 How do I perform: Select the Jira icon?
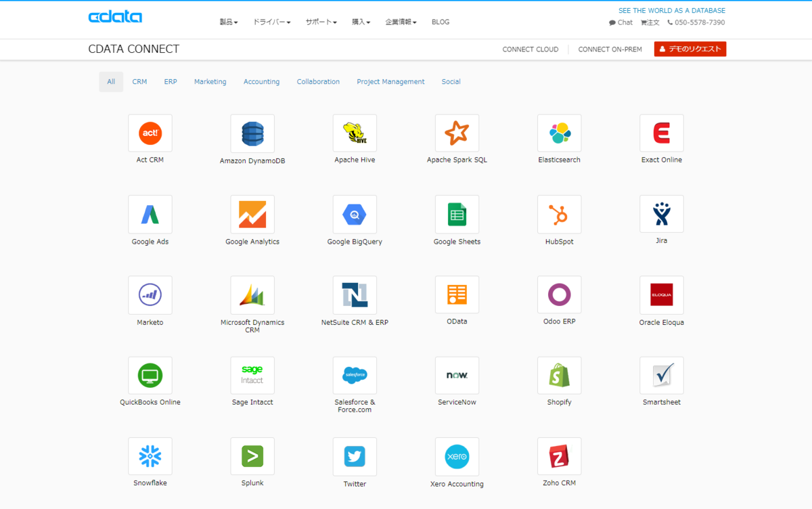661,214
